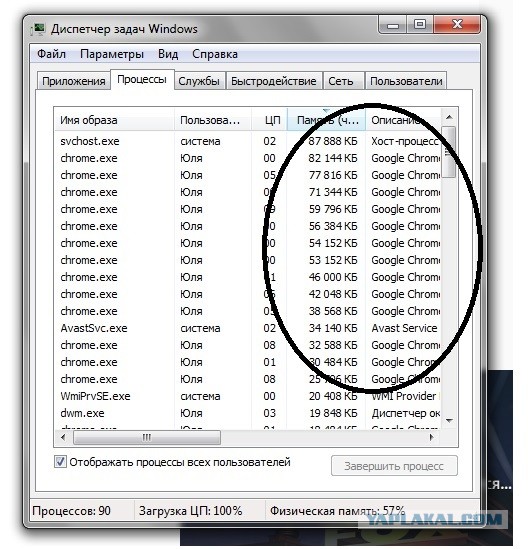
Task: Select chrome.exe row using 38 568 КБ
Action: click(248, 311)
